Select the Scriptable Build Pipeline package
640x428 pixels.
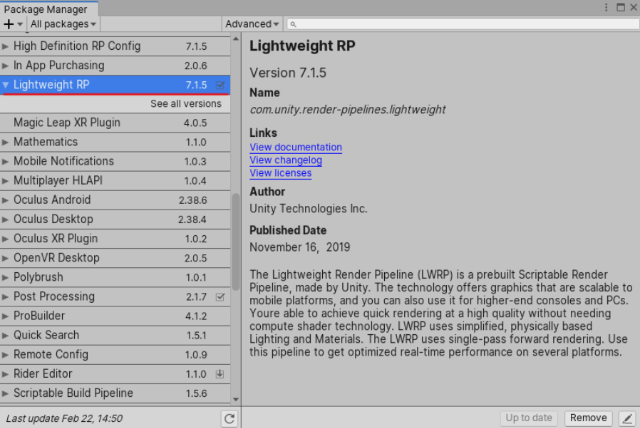(x=115, y=393)
